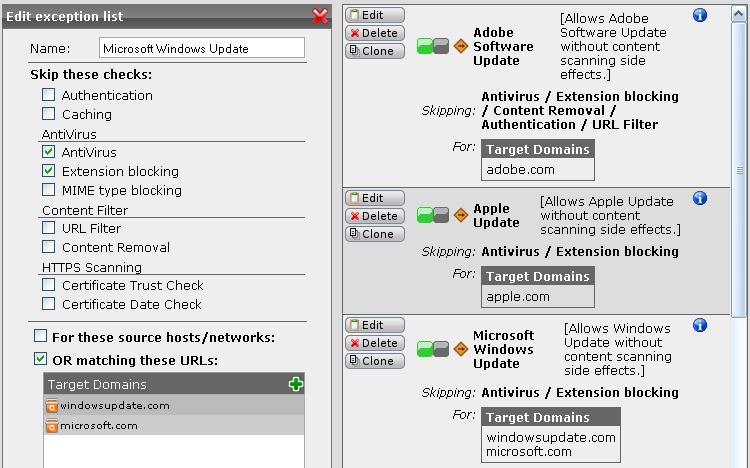Enable the Authentication skip checkbox
The height and width of the screenshot is (468, 750).
[x=48, y=95]
